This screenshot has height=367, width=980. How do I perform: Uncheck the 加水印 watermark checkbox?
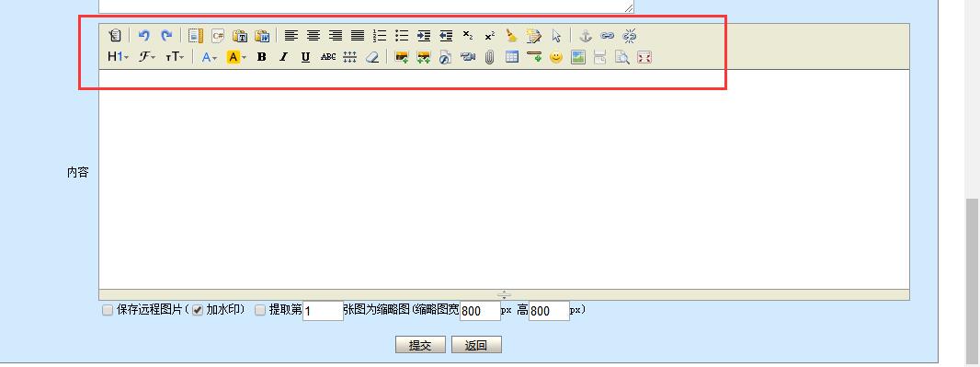(198, 309)
